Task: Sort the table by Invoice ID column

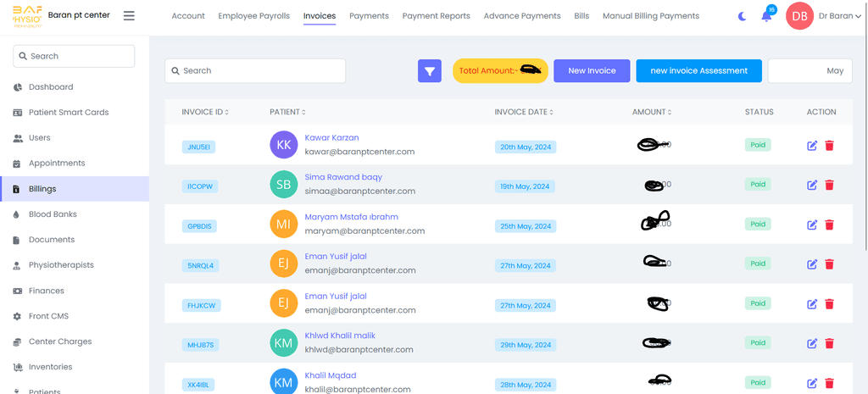Action: coord(205,112)
